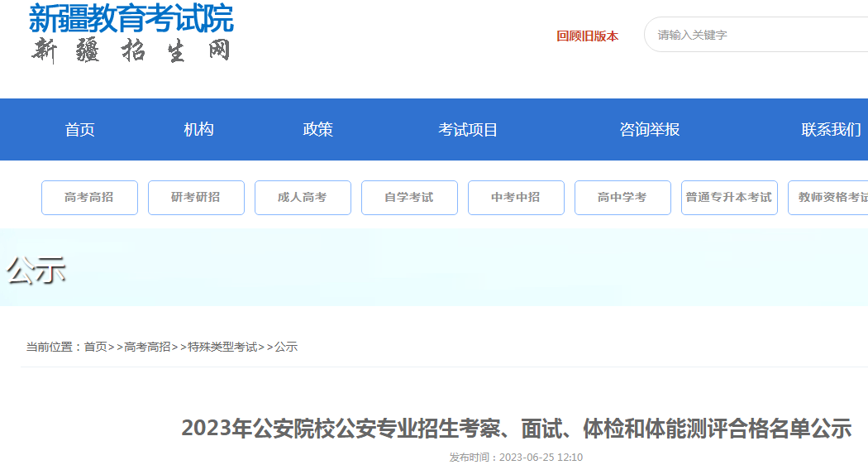The image size is (868, 465).
Task: Open the 考试项目 navigation item
Action: point(468,130)
